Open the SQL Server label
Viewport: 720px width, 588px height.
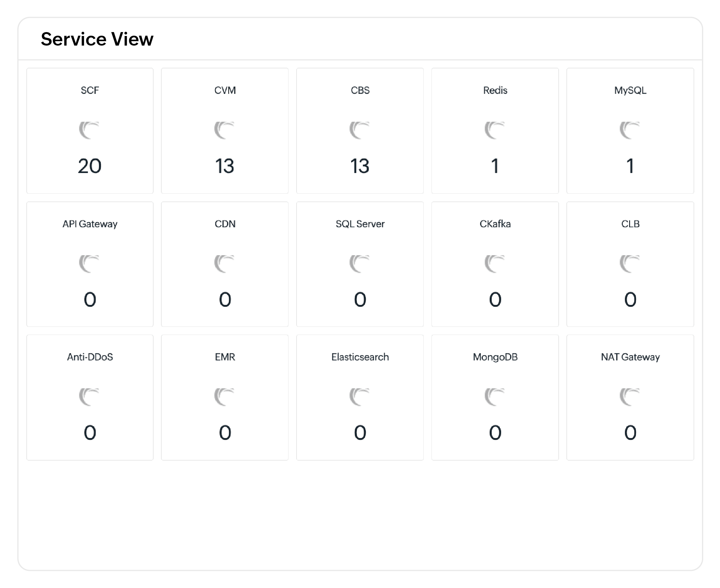pos(360,224)
